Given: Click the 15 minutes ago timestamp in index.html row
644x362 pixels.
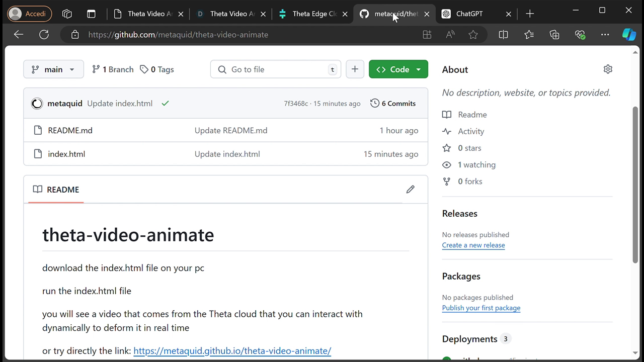Looking at the screenshot, I should point(391,154).
